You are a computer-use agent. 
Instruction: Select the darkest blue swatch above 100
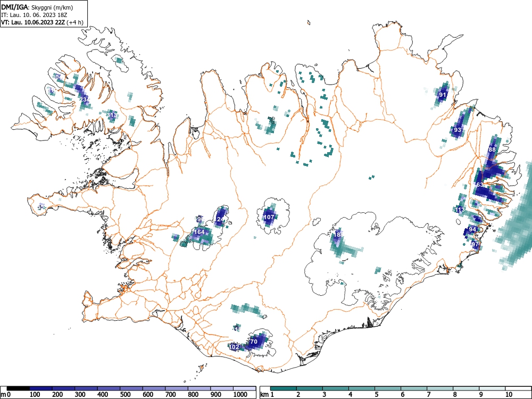point(41,388)
